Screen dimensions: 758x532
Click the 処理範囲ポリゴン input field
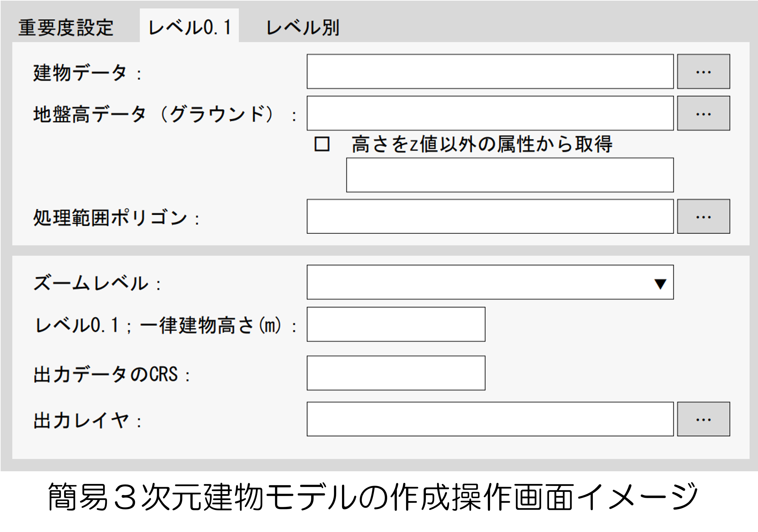(490, 216)
